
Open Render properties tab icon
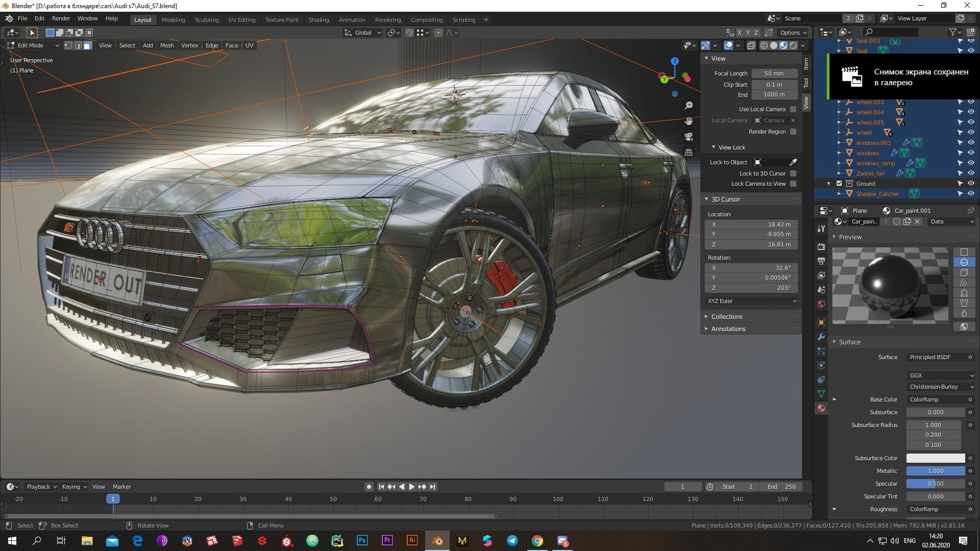821,247
